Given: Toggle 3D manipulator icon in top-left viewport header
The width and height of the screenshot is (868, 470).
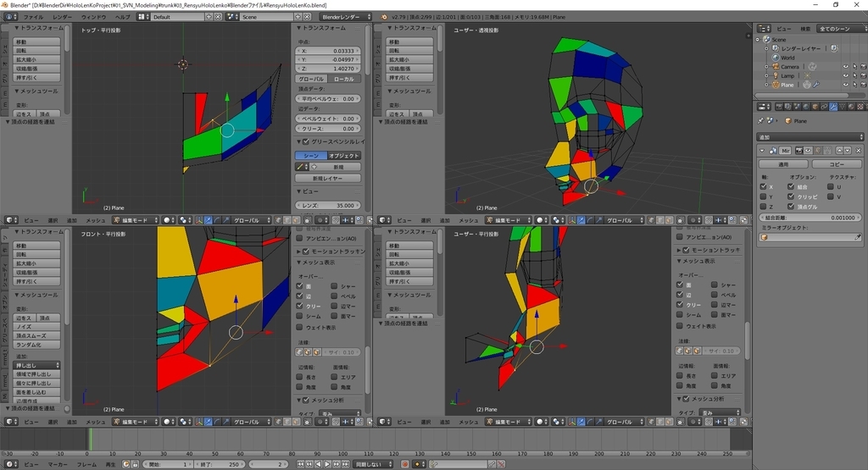Looking at the screenshot, I should [x=199, y=220].
